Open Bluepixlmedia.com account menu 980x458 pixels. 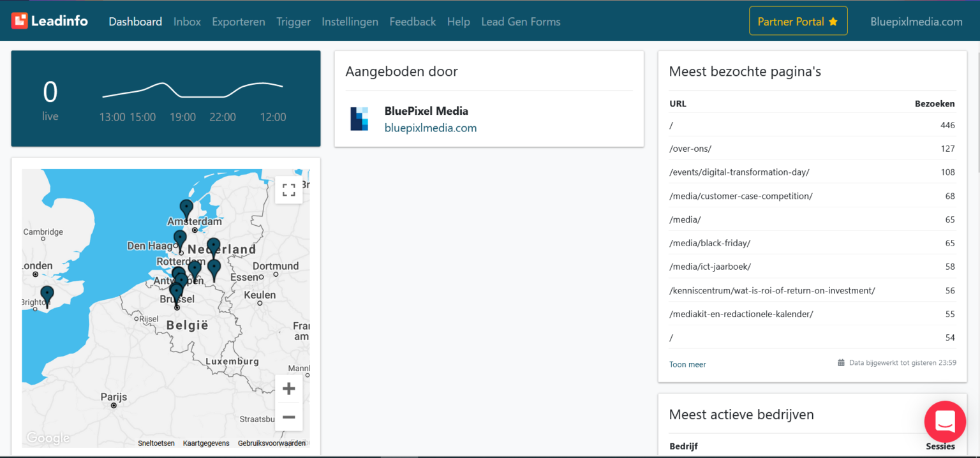click(916, 22)
